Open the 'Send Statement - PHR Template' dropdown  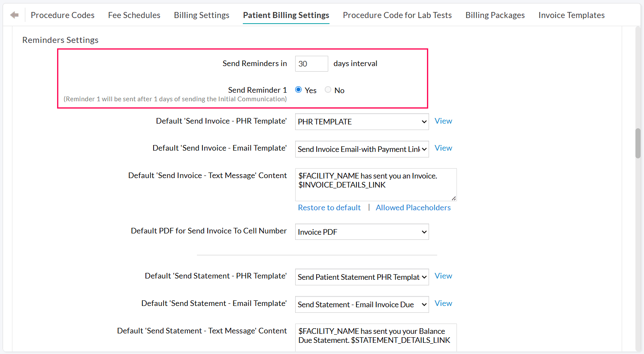[362, 277]
